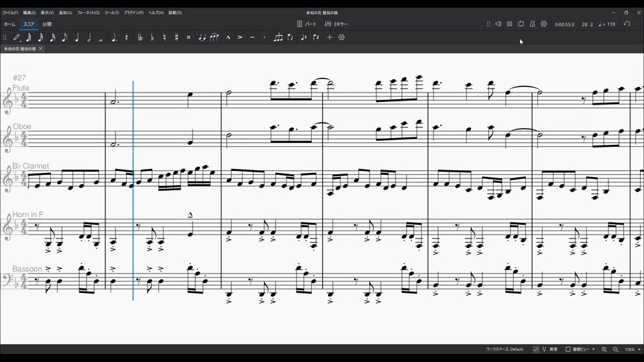Open the 178% zoom level dropdown
This screenshot has width=644, height=362.
pyautogui.click(x=633, y=349)
